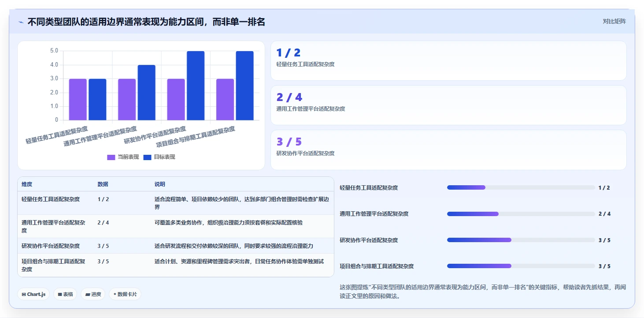Click the 进度 chip icon
This screenshot has width=644, height=318.
click(x=88, y=294)
